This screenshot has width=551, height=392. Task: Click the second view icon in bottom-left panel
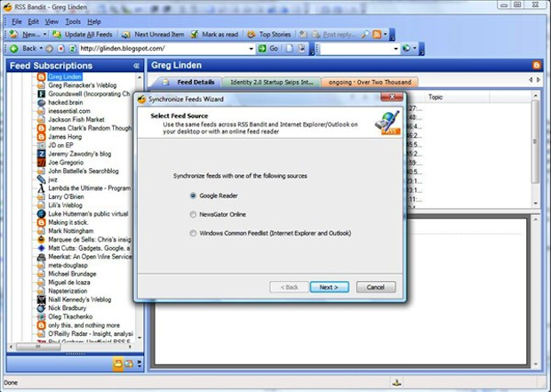click(x=129, y=364)
